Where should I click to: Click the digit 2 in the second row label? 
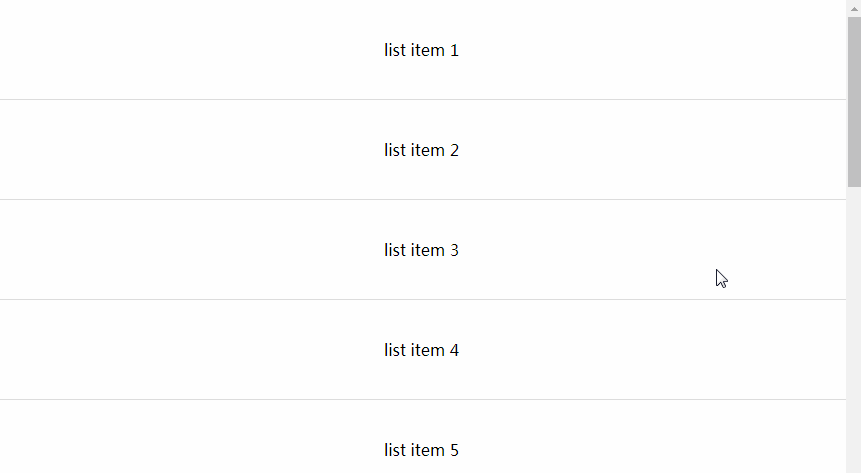tap(454, 150)
